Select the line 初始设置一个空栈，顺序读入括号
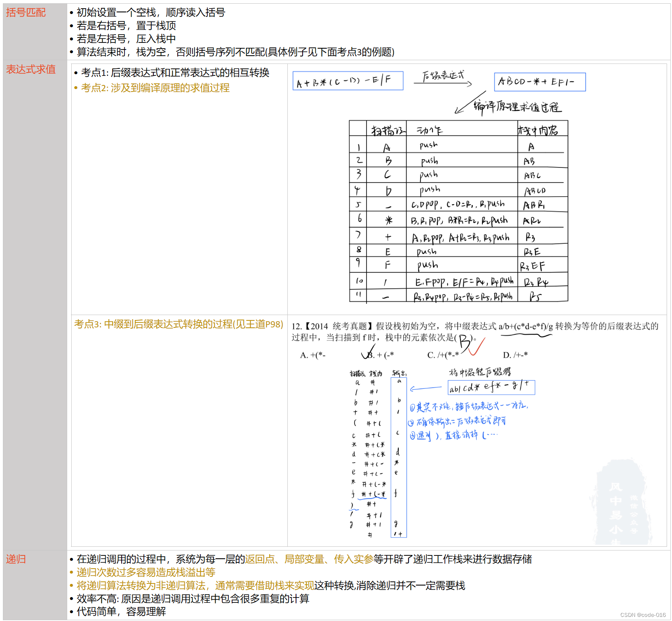 [x=150, y=12]
